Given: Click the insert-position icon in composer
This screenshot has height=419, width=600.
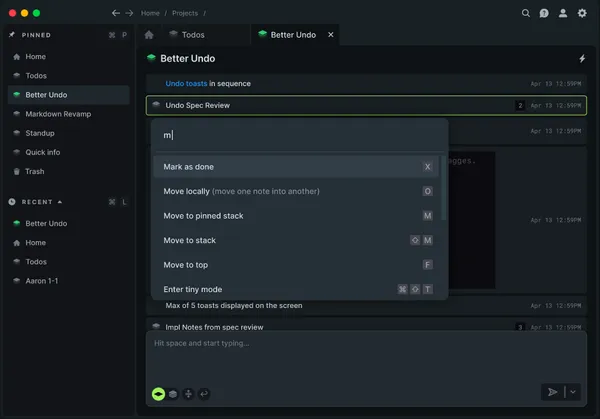Looking at the screenshot, I should (188, 394).
